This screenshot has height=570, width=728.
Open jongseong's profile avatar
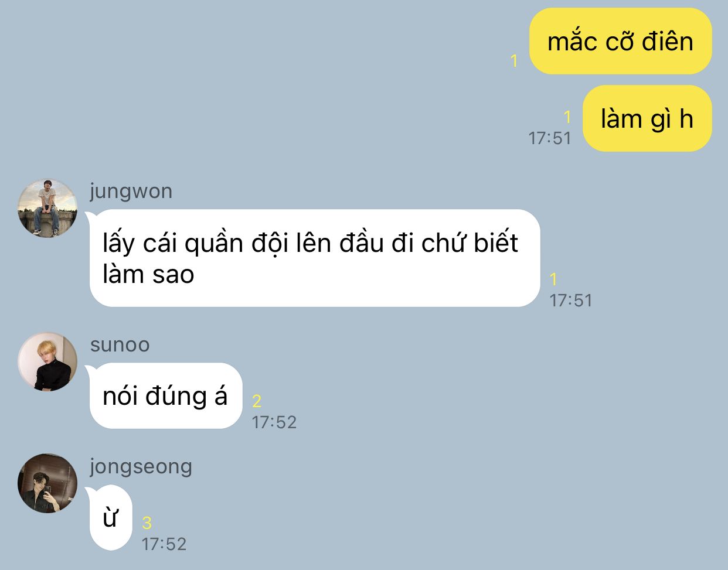[47, 483]
